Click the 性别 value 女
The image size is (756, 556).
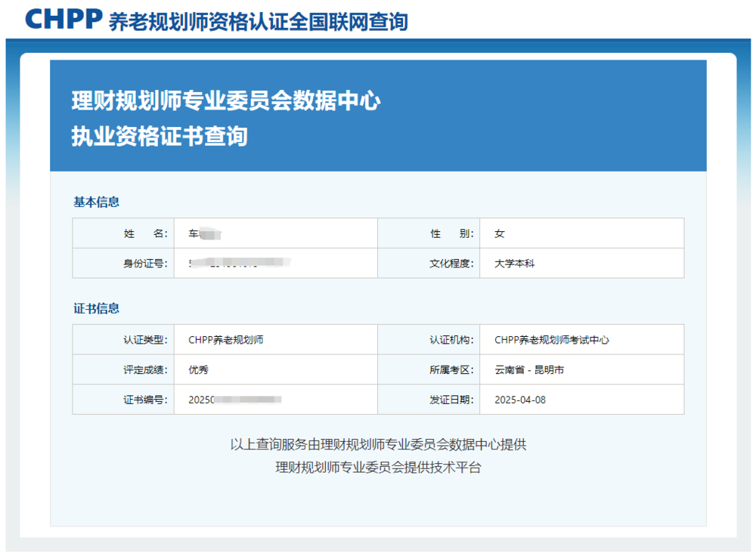500,233
